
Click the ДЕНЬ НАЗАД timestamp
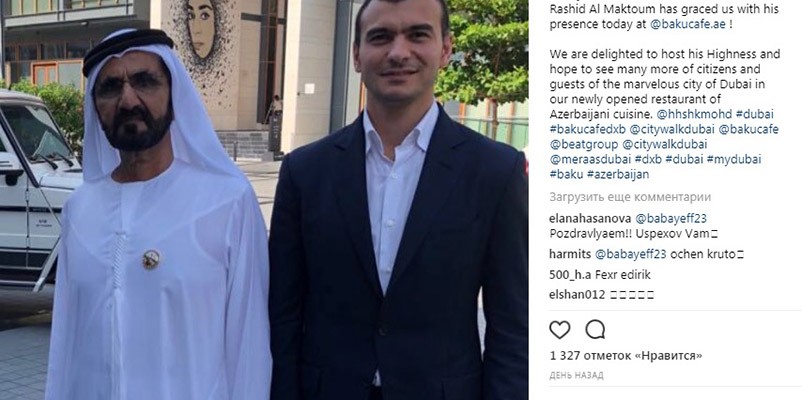point(576,375)
